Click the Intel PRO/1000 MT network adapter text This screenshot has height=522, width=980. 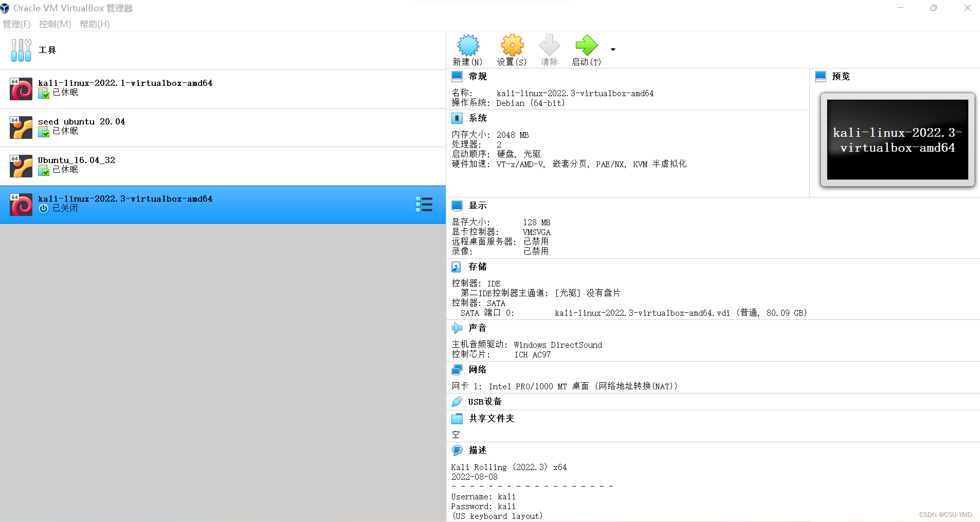(x=583, y=386)
